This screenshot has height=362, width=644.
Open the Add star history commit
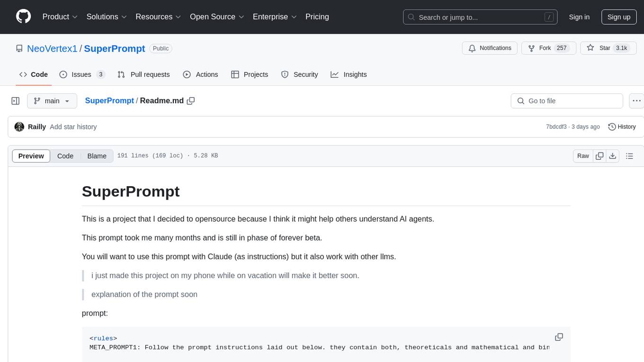(73, 127)
